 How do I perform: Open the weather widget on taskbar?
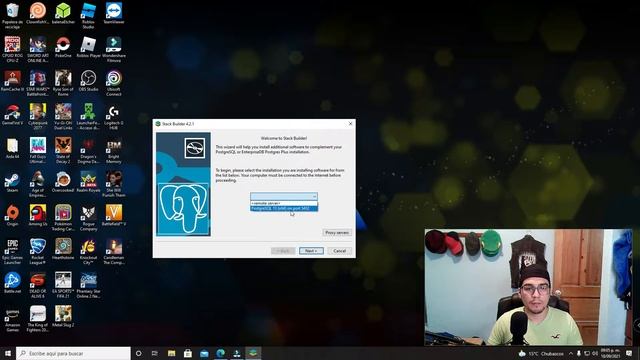(x=541, y=353)
